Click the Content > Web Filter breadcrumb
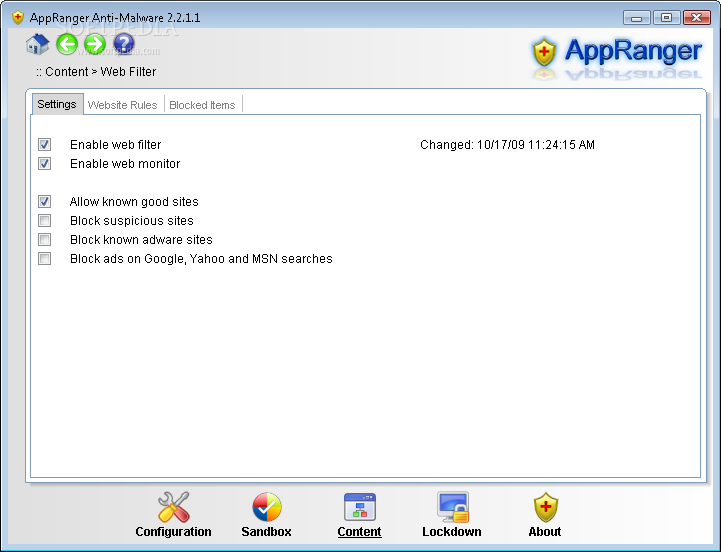 tap(96, 72)
